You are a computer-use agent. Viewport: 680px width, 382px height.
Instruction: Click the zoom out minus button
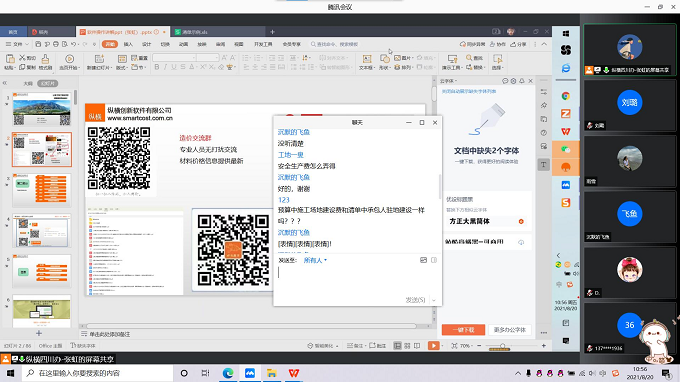(479, 346)
